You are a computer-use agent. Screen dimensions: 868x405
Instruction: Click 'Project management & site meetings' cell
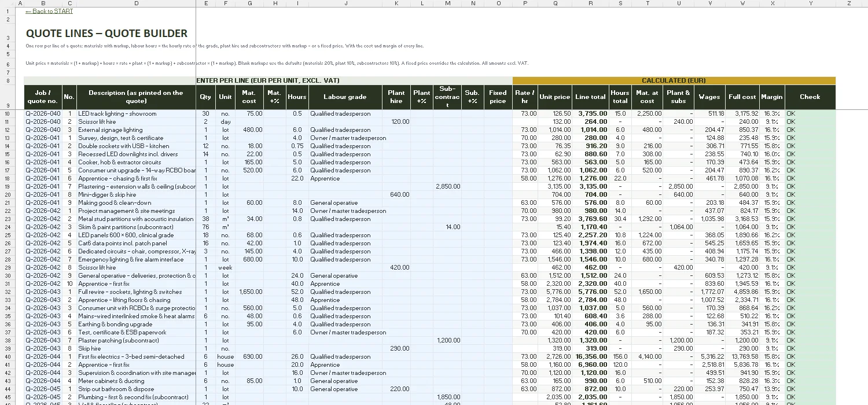[136, 211]
